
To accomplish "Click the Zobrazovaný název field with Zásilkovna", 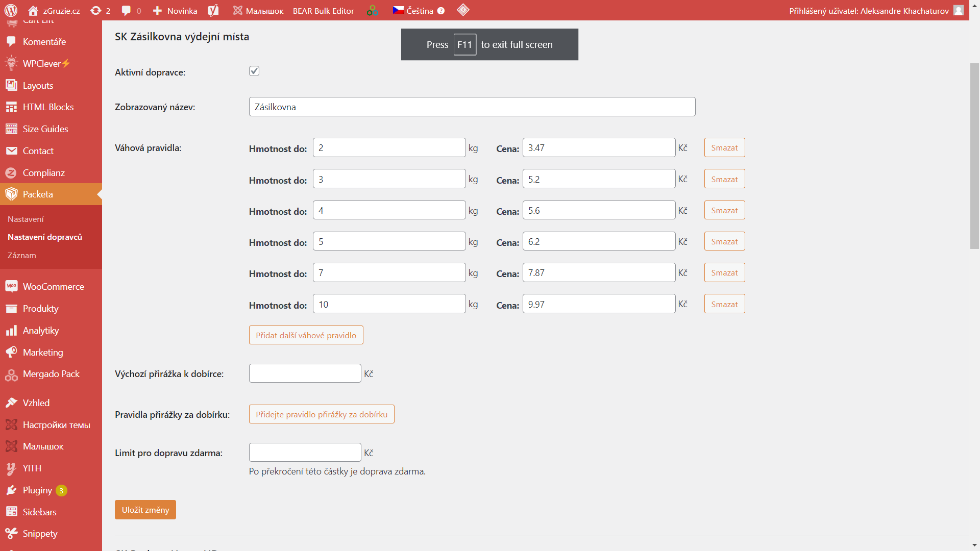I will 472,107.
